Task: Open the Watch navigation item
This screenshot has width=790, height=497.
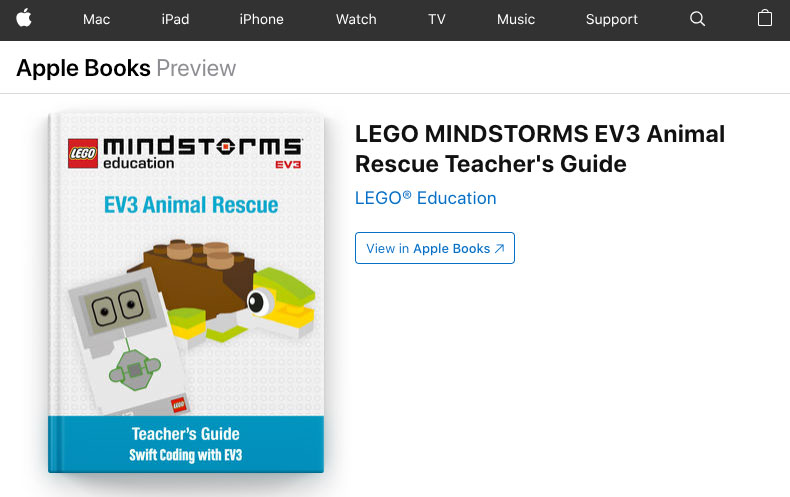Action: point(356,19)
